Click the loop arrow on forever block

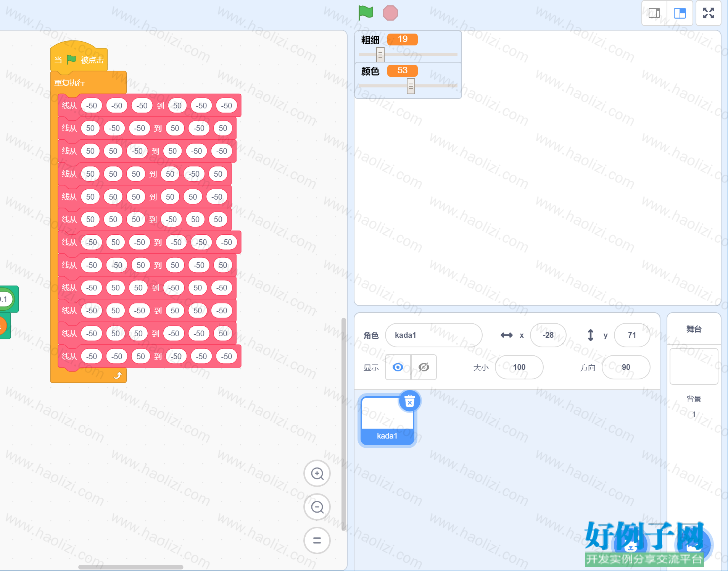coord(118,376)
